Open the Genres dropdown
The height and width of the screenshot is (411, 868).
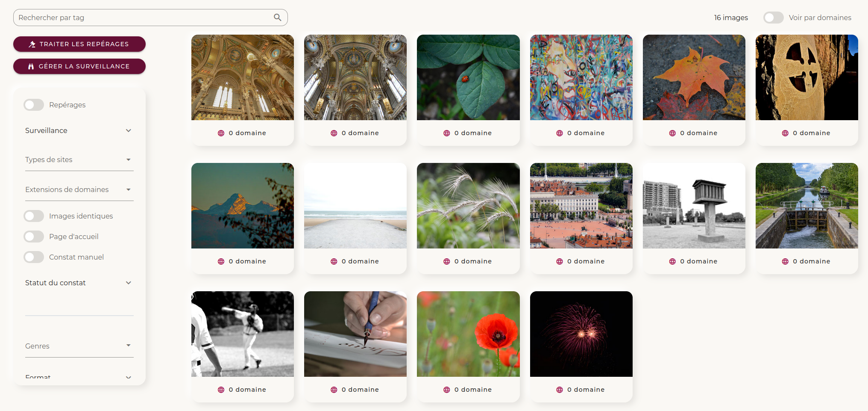[79, 346]
